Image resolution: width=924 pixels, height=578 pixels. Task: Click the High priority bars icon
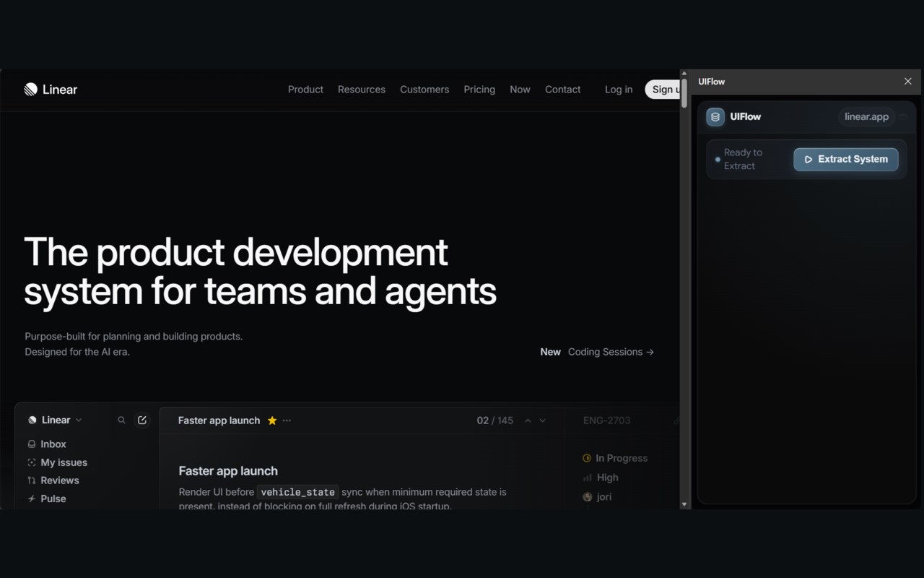tap(587, 478)
